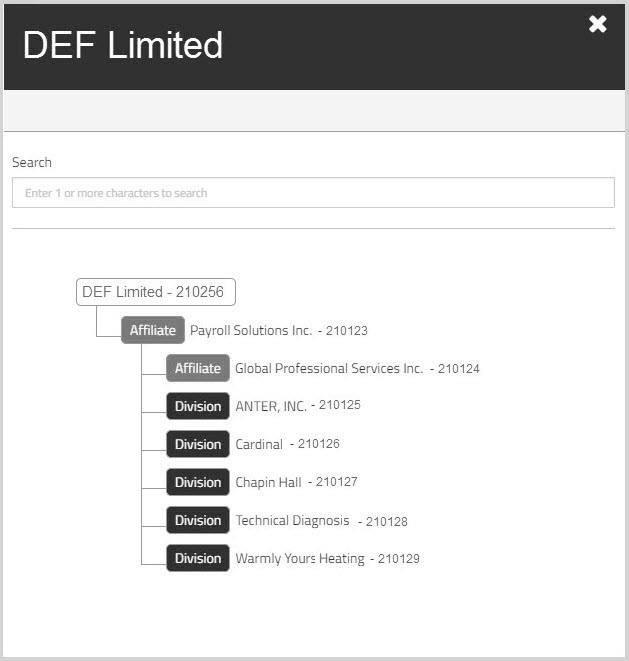Click the Division badge next to ANTER, INC.
Screen dimensions: 629x661
pos(198,406)
